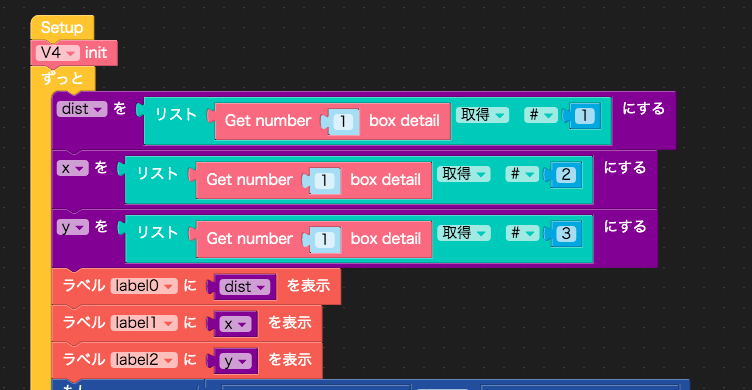Viewport: 752px width, 390px height.
Task: Open # dropdown in the y row
Action: (522, 233)
